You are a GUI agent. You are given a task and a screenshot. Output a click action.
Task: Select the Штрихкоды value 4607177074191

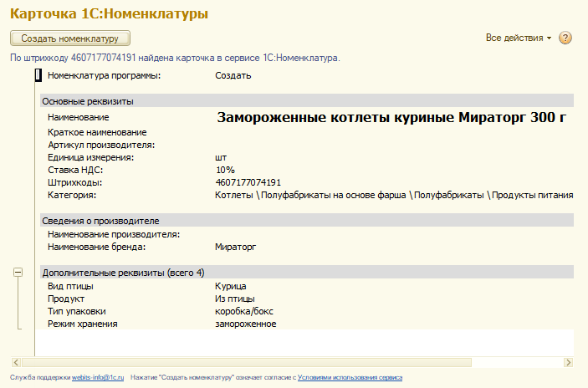click(x=248, y=182)
